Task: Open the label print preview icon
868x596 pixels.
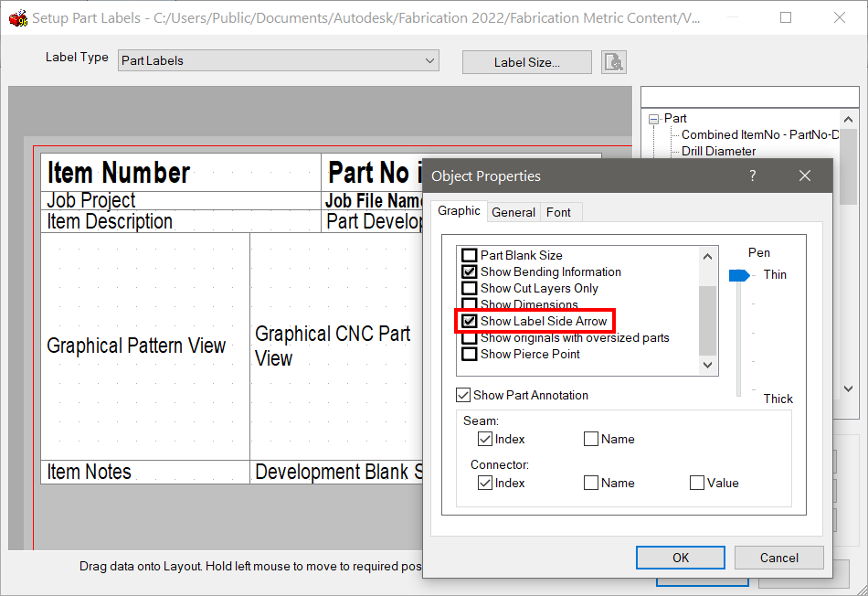Action: 613,61
